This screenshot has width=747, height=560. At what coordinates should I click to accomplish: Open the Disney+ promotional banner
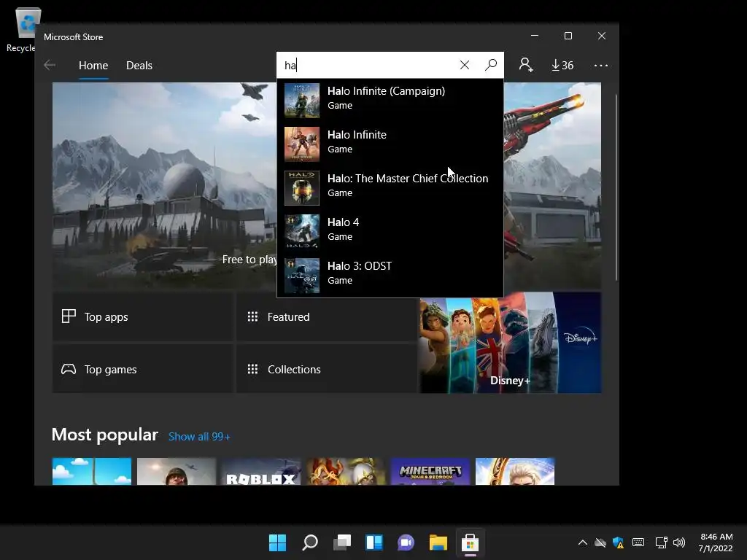510,343
